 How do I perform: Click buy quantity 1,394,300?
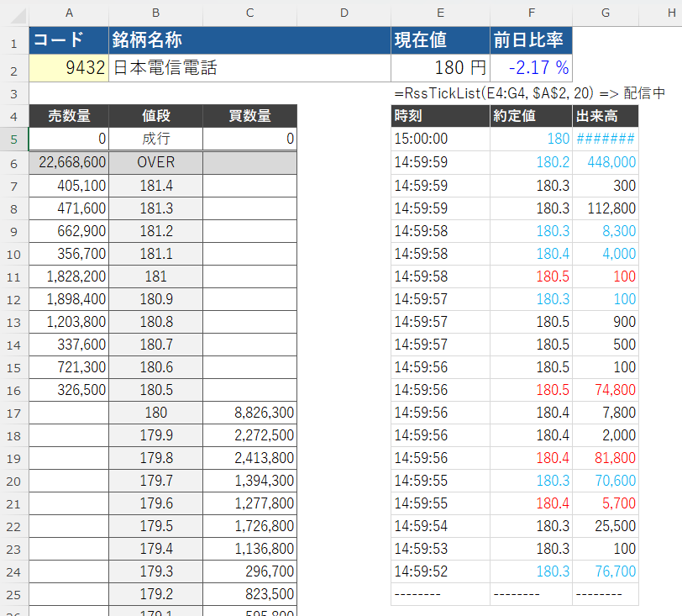249,481
